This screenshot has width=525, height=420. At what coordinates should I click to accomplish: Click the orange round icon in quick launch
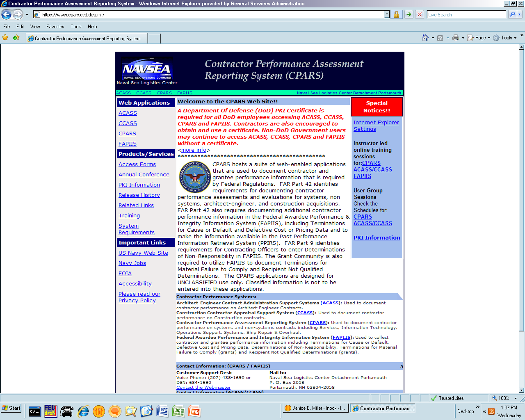(x=99, y=411)
